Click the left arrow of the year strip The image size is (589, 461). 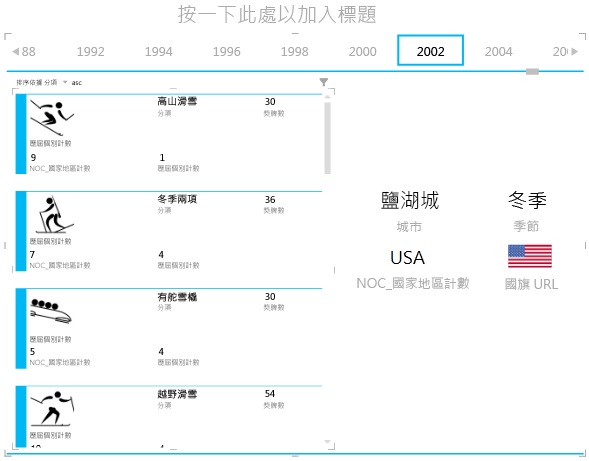coord(15,51)
